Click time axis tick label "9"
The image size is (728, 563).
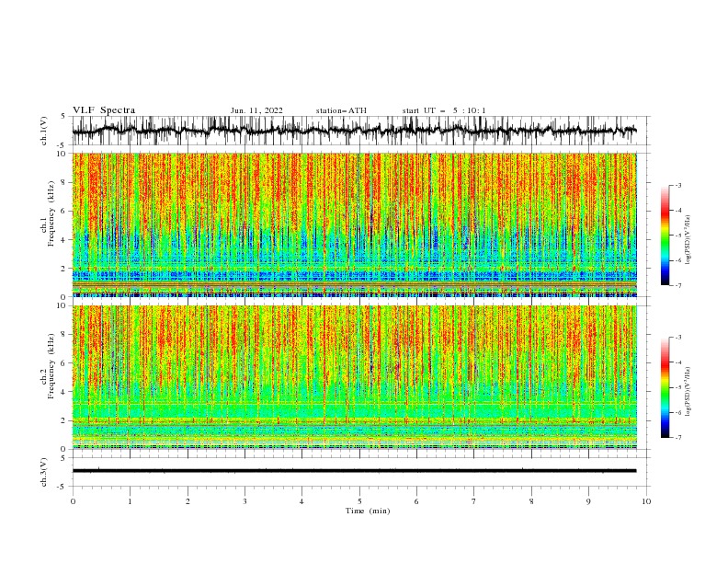[x=588, y=501]
